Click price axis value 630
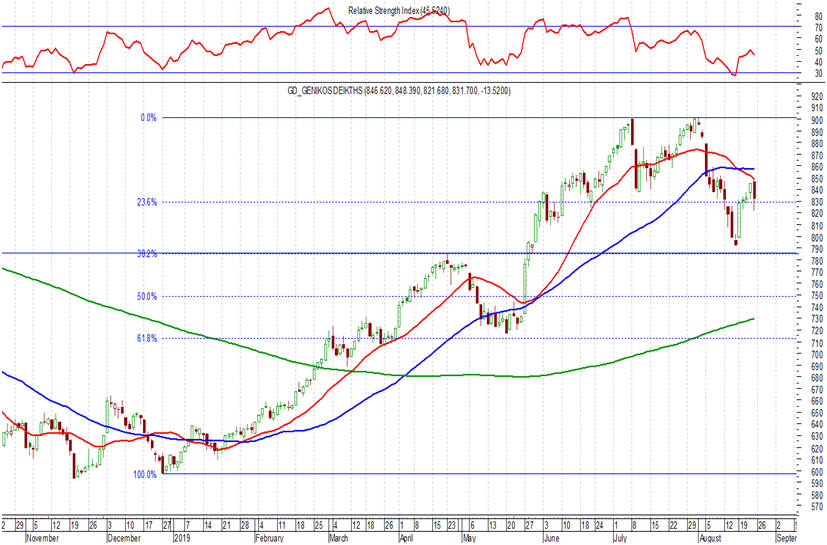Viewport: 827px width, 545px height. 818,436
